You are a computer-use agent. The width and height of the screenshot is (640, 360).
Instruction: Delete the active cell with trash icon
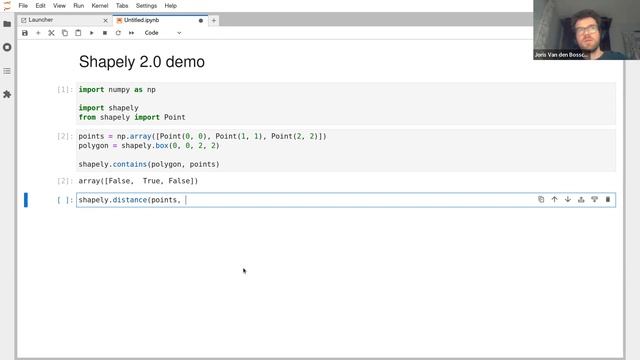tap(608, 199)
